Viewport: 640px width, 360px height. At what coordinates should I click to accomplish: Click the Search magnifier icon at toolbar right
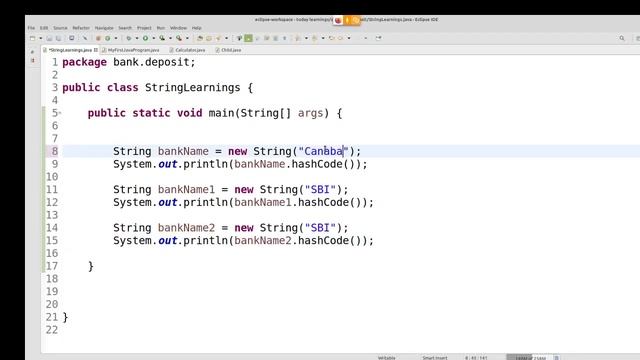click(x=622, y=38)
